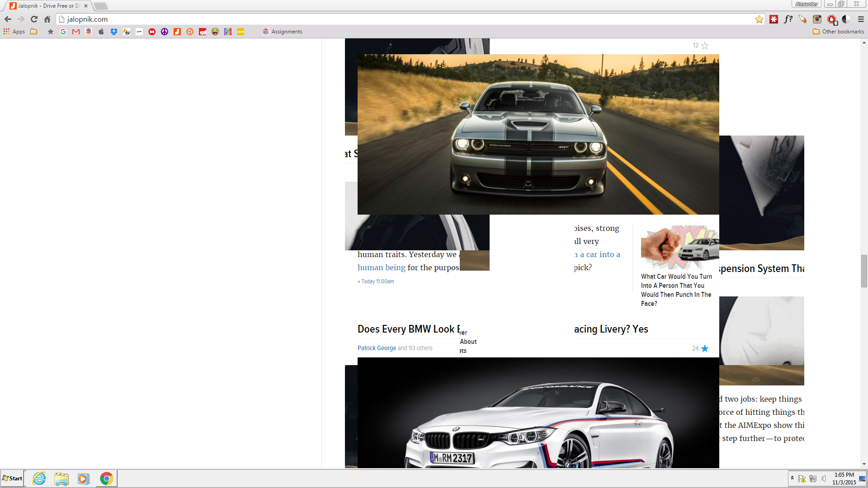
Task: Open the 'Does Every BMW Look' headline
Action: coord(409,329)
